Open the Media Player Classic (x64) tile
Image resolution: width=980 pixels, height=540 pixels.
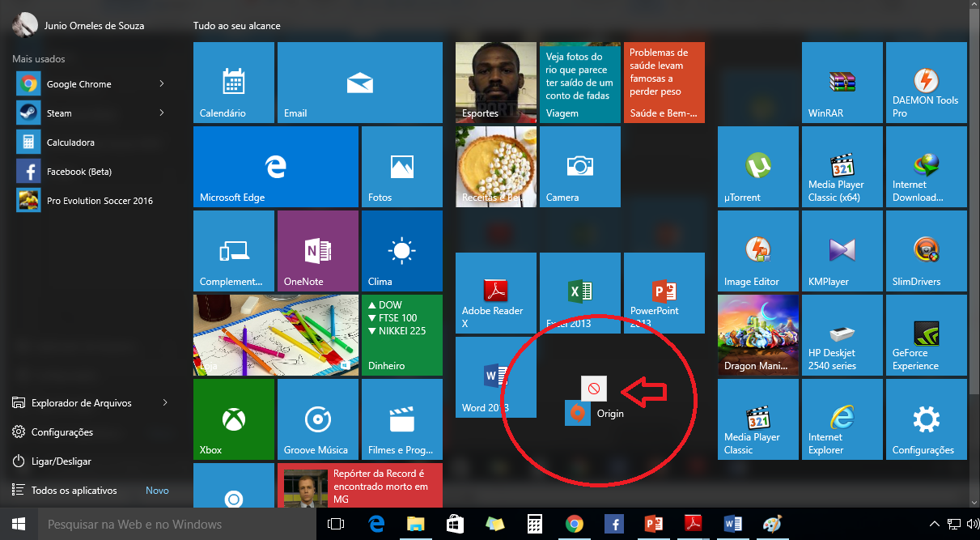tap(842, 166)
